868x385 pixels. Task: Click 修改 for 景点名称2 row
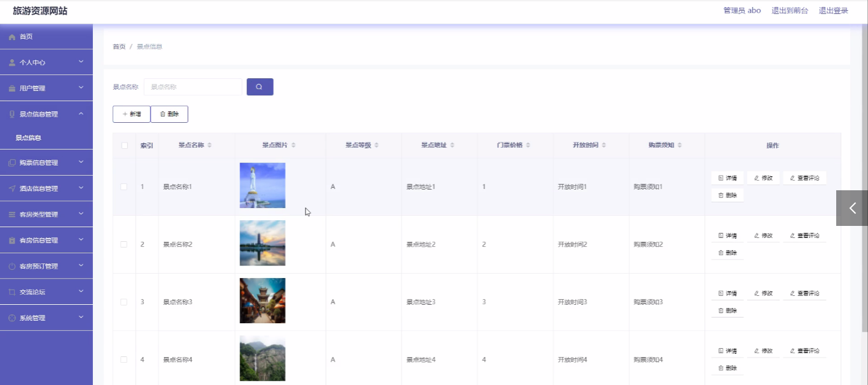[x=763, y=235]
